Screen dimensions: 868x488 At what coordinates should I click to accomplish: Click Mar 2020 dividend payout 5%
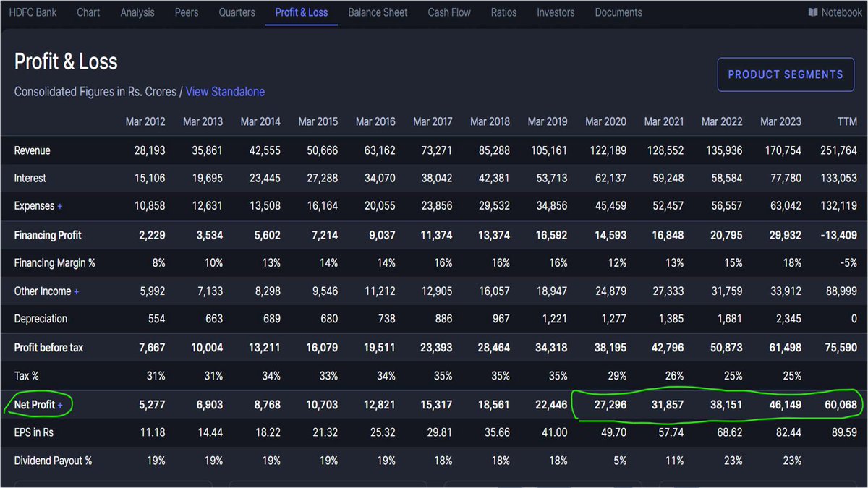(x=619, y=461)
